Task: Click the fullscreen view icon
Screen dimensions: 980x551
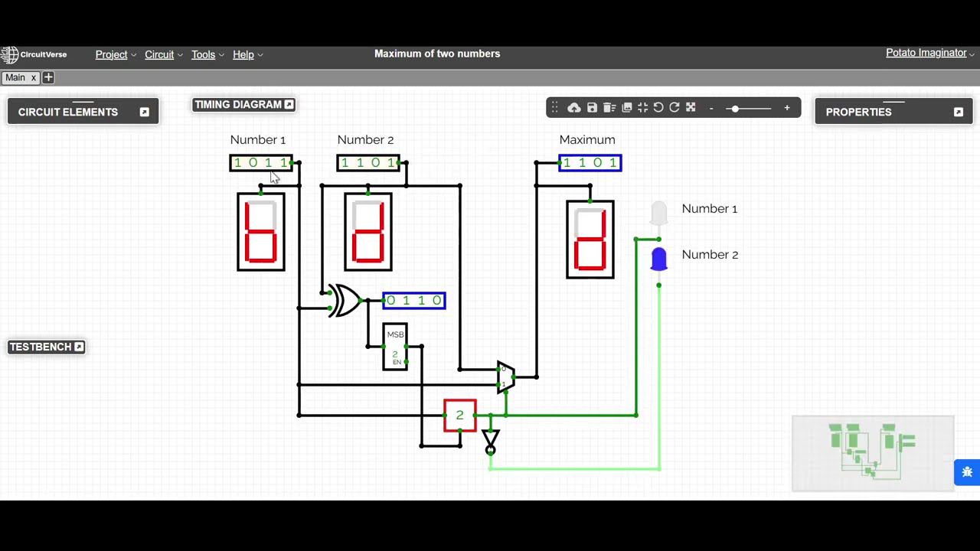Action: (691, 108)
